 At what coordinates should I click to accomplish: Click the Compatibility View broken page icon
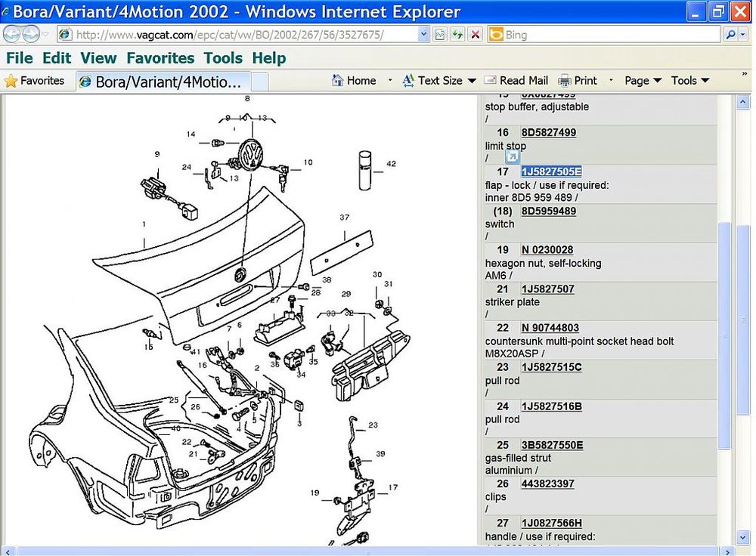pyautogui.click(x=440, y=35)
